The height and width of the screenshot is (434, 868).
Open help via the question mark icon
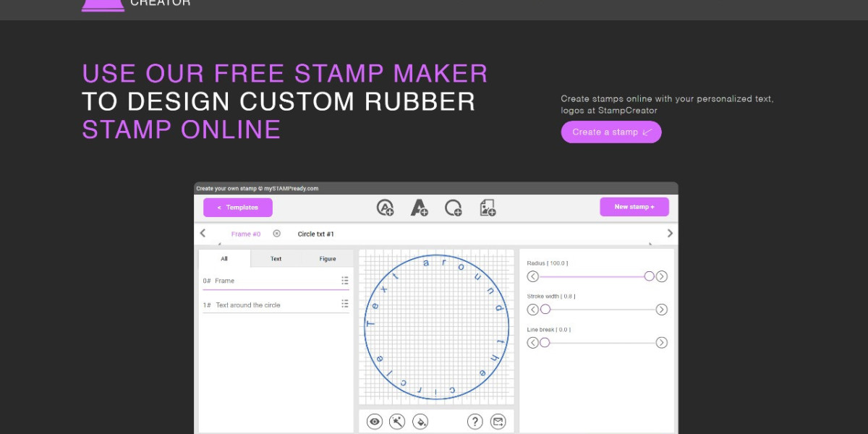475,421
